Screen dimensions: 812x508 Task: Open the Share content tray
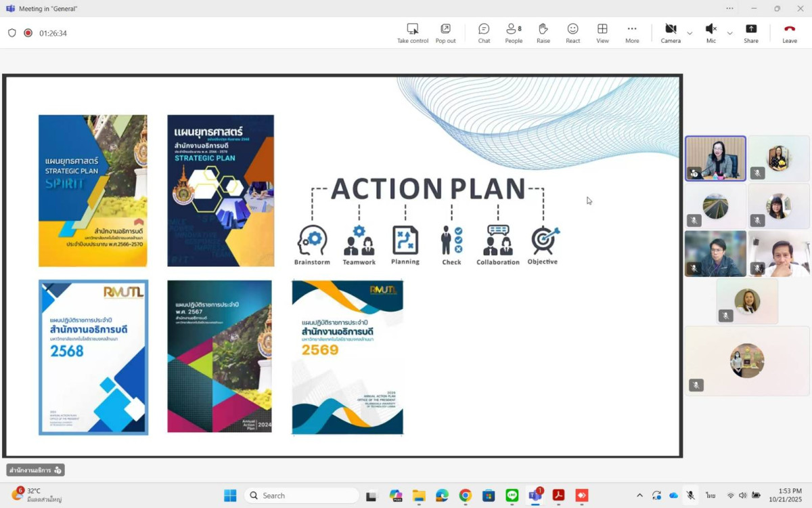pos(751,33)
